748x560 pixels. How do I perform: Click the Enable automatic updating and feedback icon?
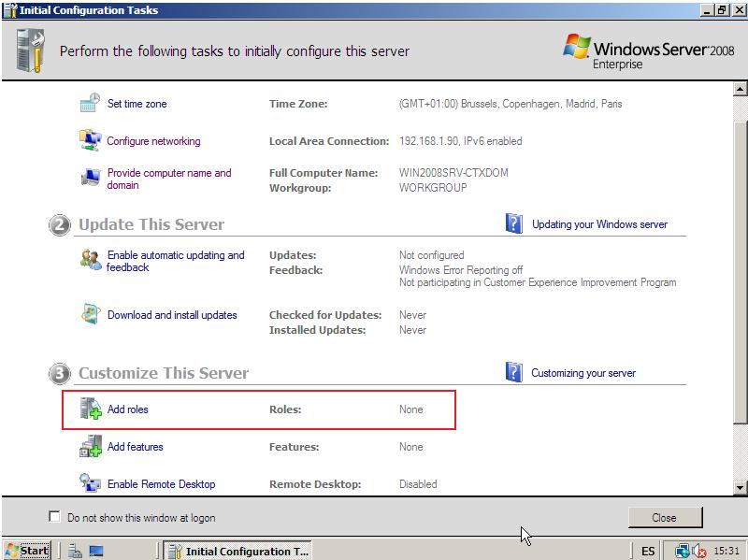(x=91, y=259)
